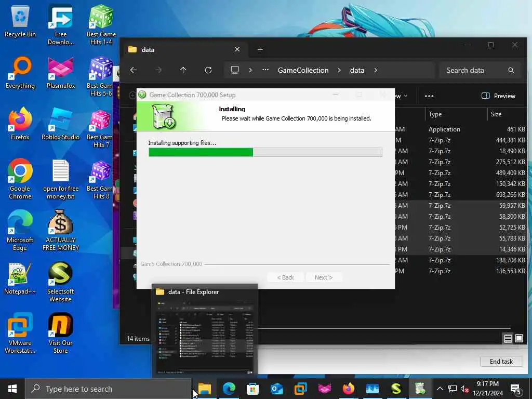Add a new File Explorer tab
This screenshot has height=399, width=532.
[260, 50]
